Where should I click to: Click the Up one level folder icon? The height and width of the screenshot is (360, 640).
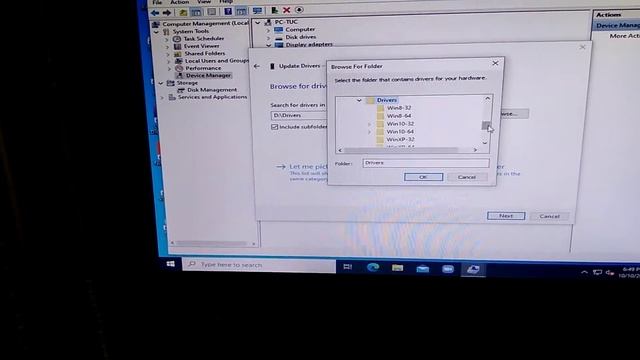point(183,13)
